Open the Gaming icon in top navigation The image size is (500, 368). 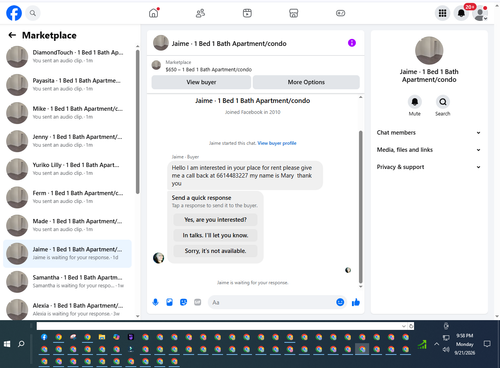coord(340,13)
